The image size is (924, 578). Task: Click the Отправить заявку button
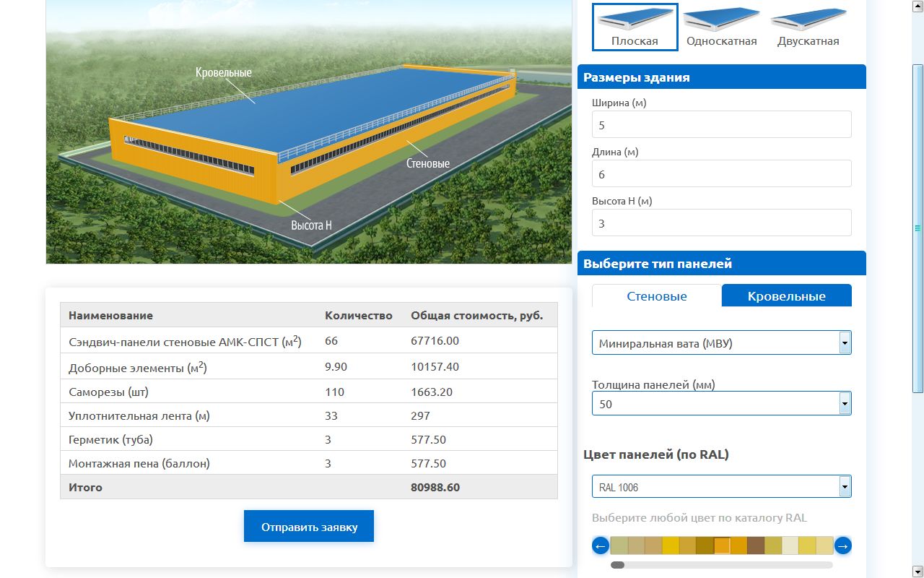tap(309, 526)
